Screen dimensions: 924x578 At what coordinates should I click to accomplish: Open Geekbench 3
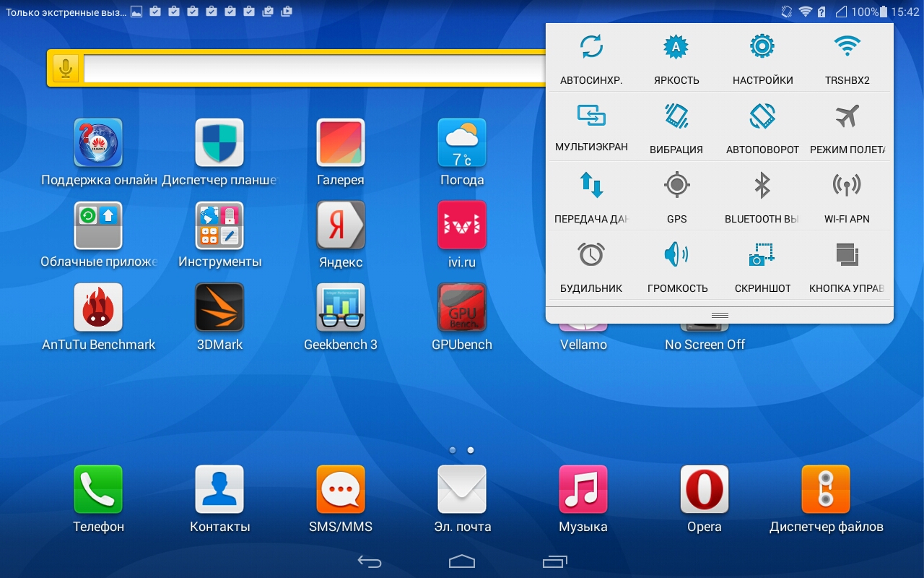(341, 307)
